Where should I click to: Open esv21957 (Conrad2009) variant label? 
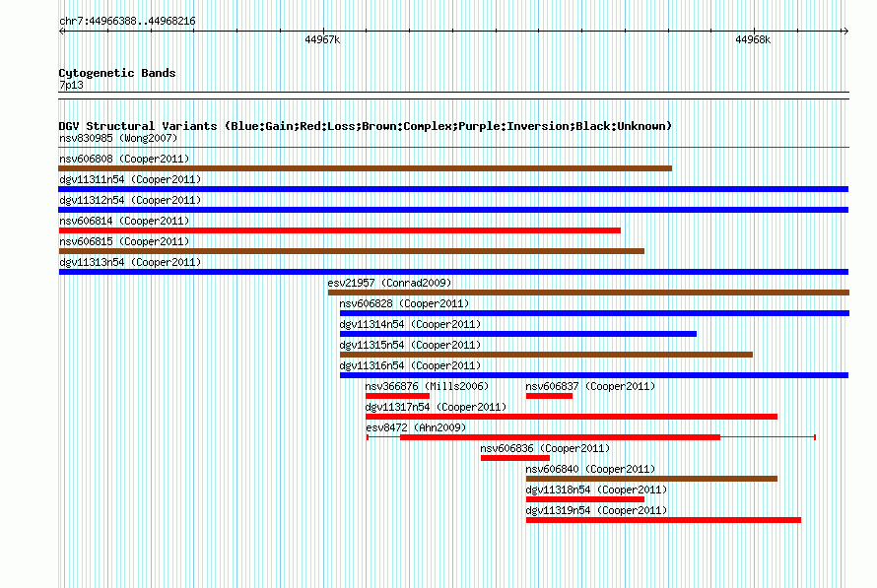389,283
